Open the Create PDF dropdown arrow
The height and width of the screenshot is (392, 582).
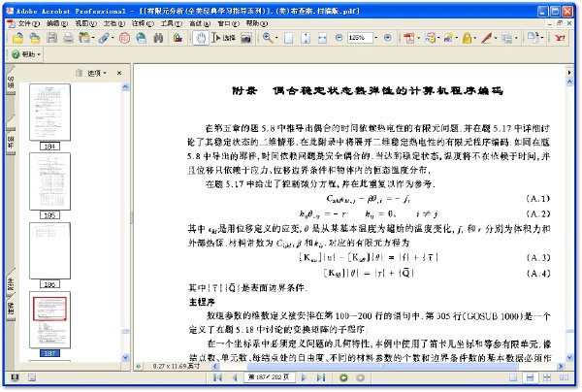tap(419, 38)
